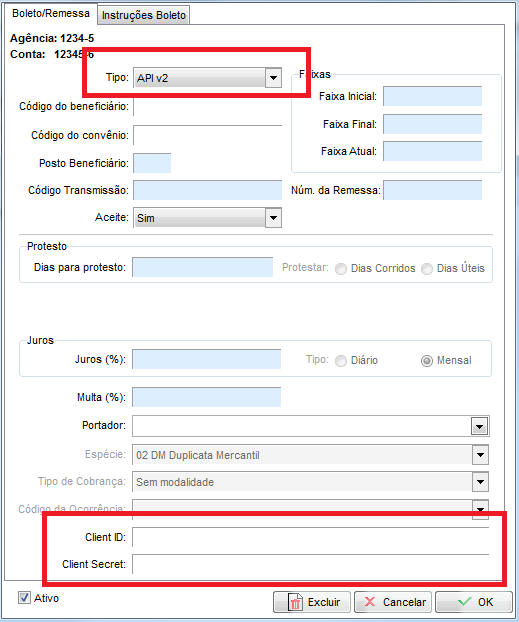
Task: Click into the Client ID field
Action: (x=311, y=537)
